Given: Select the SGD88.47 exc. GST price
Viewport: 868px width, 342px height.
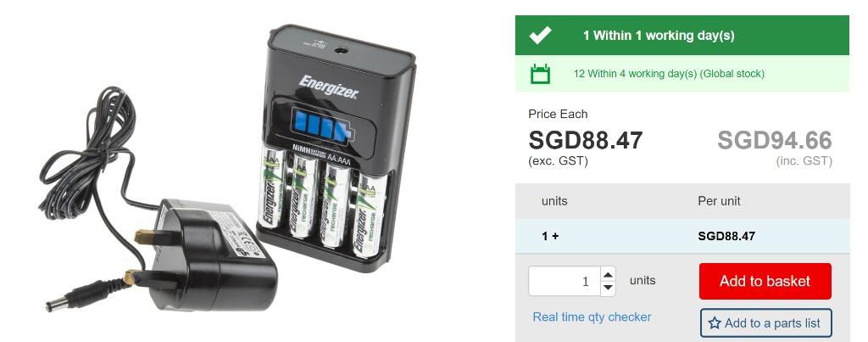Looking at the screenshot, I should tap(586, 140).
